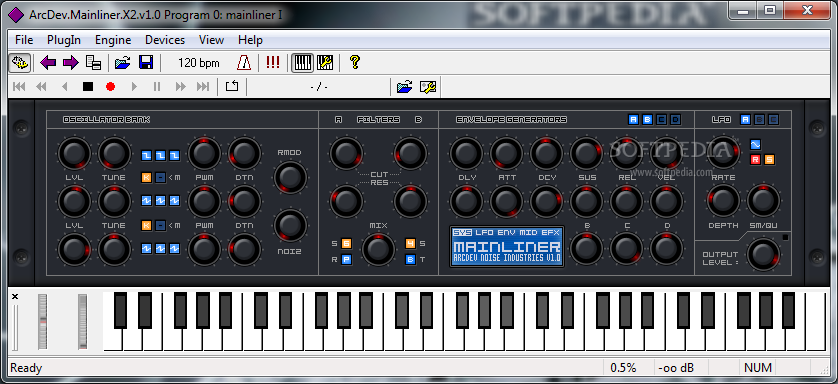This screenshot has height=384, width=838.
Task: Toggle envelope generator B button
Action: pos(647,120)
